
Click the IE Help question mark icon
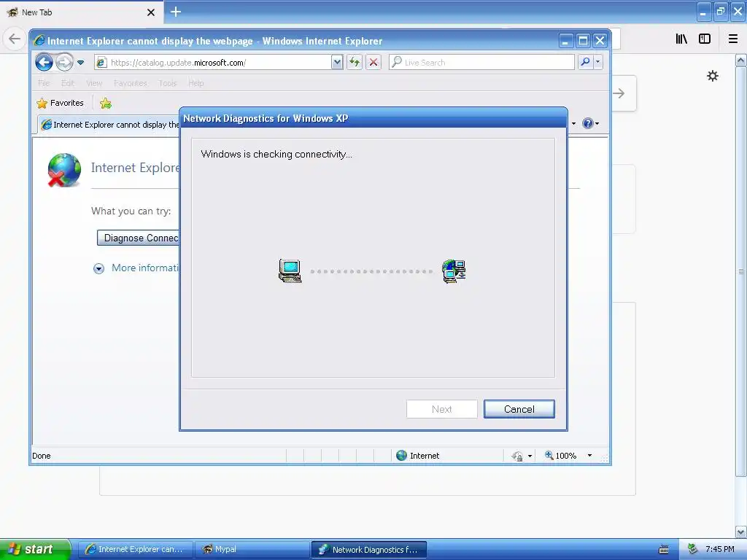(588, 123)
